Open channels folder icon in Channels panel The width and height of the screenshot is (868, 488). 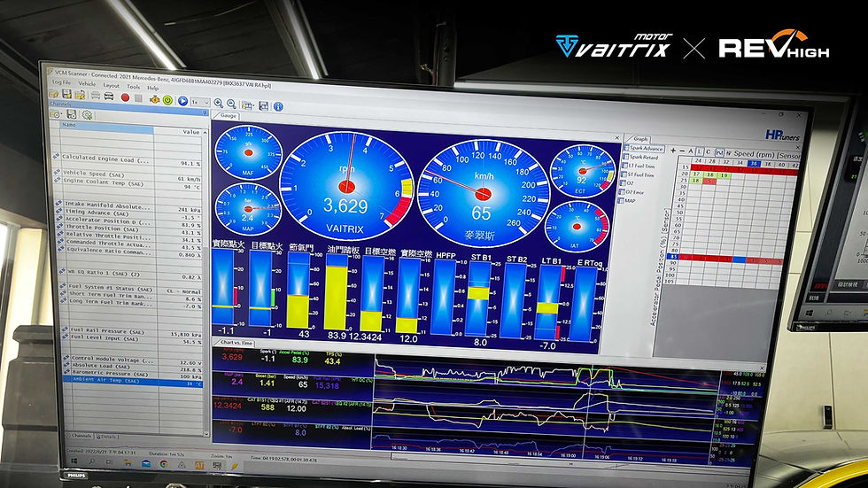point(55,114)
